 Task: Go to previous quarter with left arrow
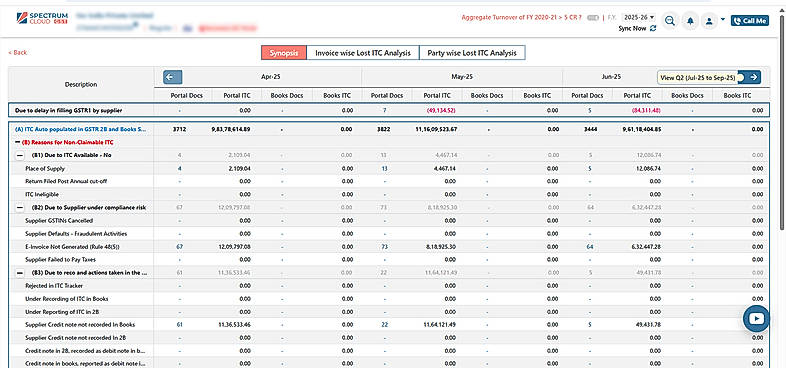pos(172,77)
